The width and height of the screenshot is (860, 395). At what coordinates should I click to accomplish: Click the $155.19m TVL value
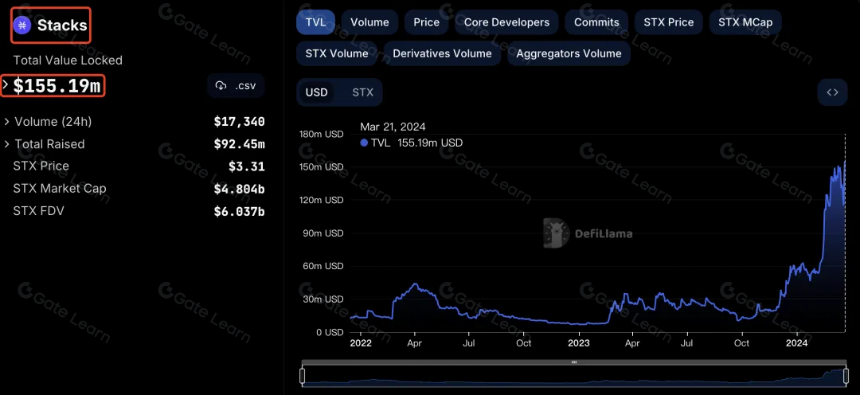pos(56,86)
